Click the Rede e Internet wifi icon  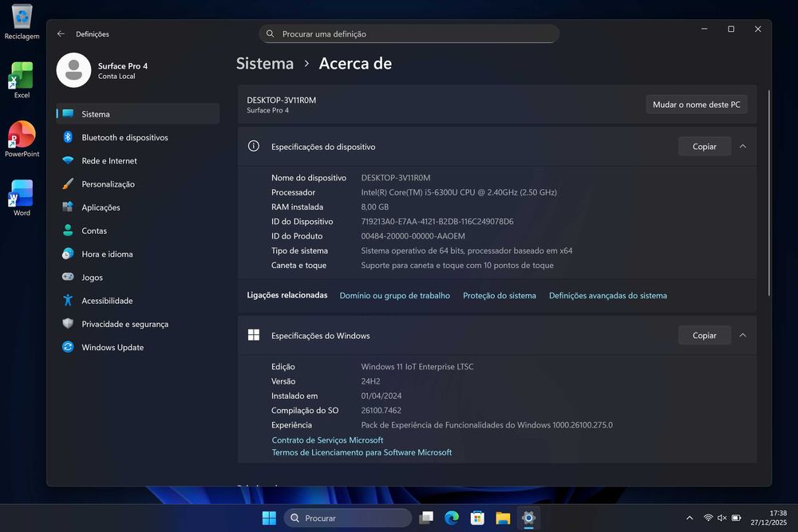click(68, 160)
